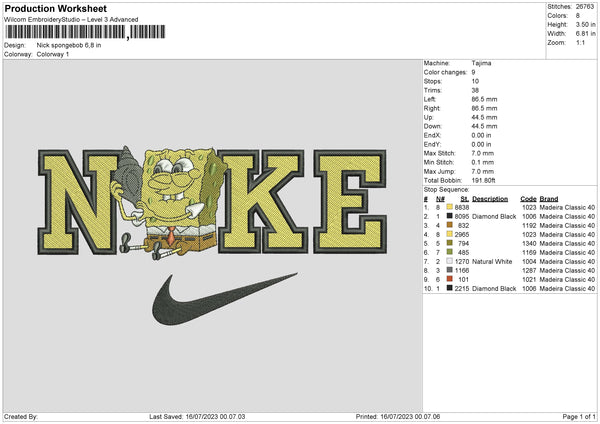The width and height of the screenshot is (600, 424).
Task: Select the embroidered letter K
Action: 262,201
